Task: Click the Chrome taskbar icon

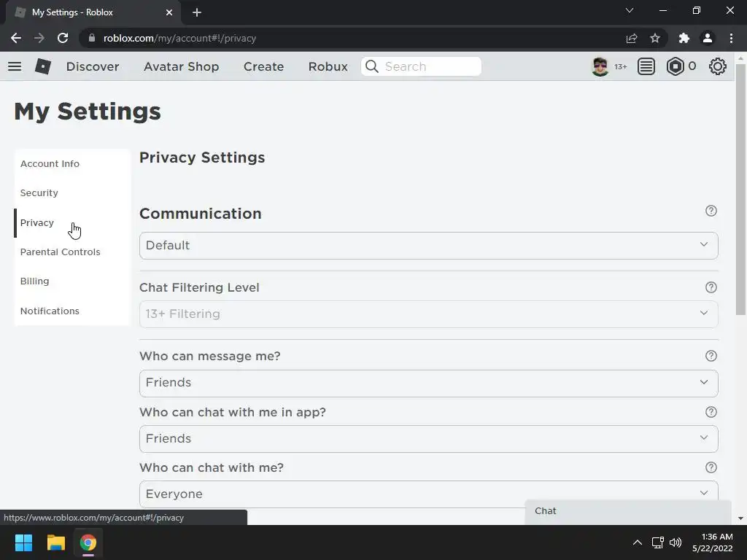Action: click(88, 542)
